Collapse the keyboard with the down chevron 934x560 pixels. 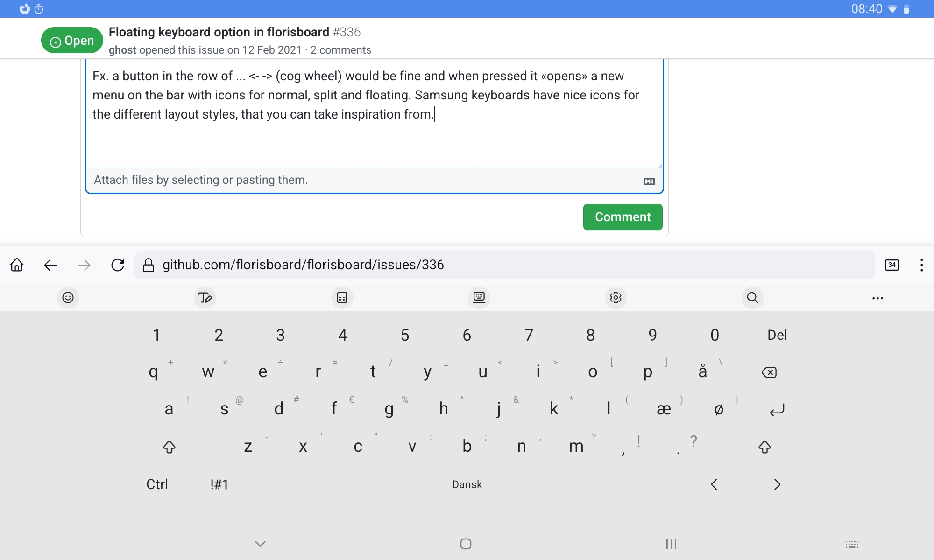pos(260,544)
